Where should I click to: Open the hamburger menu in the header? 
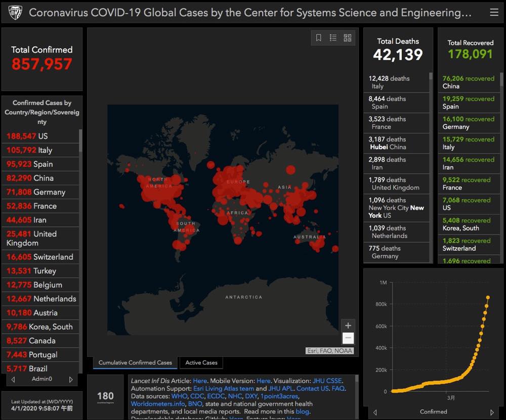(494, 12)
